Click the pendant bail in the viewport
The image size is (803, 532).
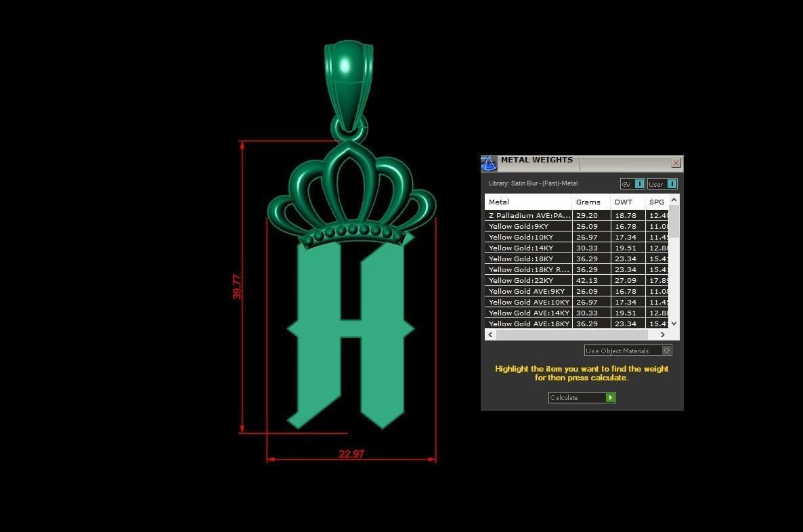349,85
